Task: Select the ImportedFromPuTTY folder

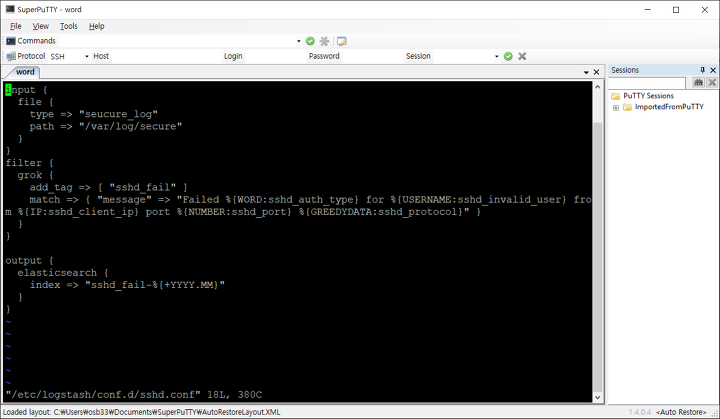Action: tap(669, 107)
